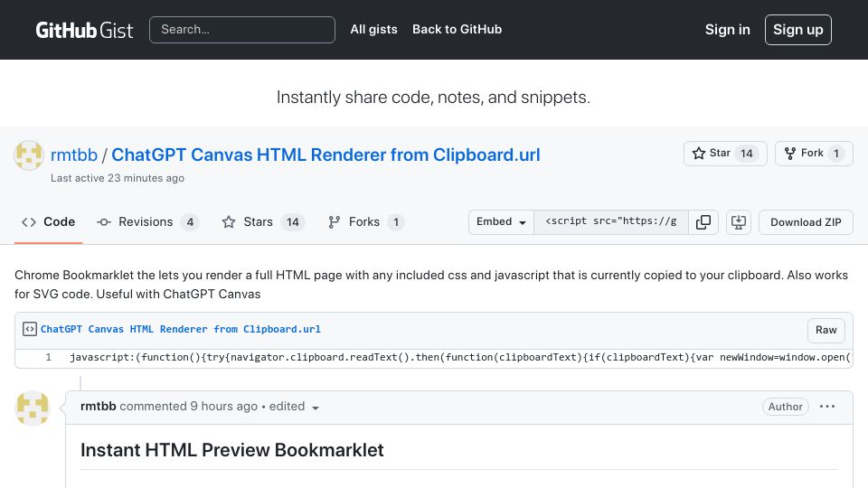The width and height of the screenshot is (868, 488).
Task: Open rmtbb avatar next to gist title
Action: (29, 155)
